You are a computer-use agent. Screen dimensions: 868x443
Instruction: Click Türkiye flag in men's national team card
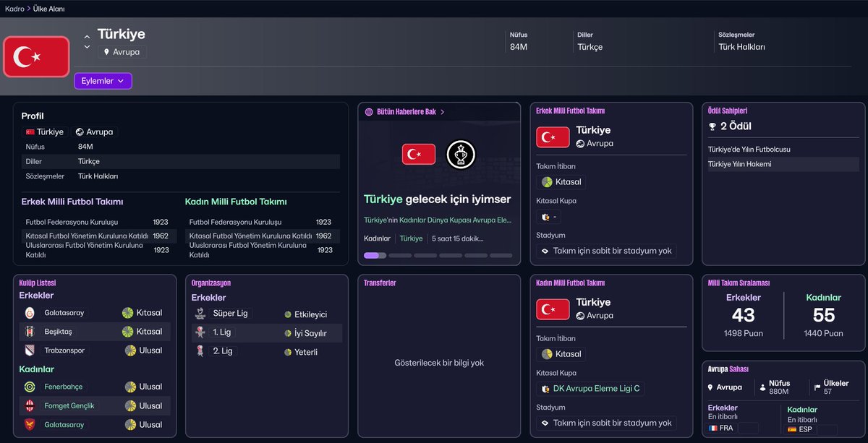(x=553, y=137)
